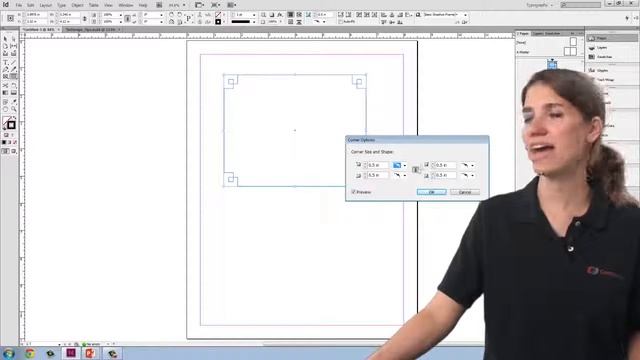Click the search field in application bar
This screenshot has height=360, width=640.
tap(581, 5)
